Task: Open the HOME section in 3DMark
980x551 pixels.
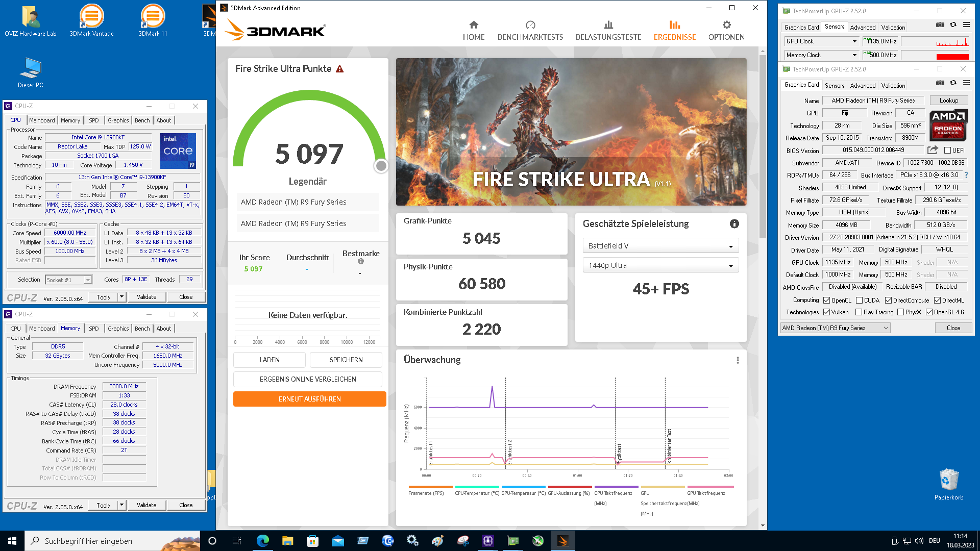Action: [x=474, y=31]
